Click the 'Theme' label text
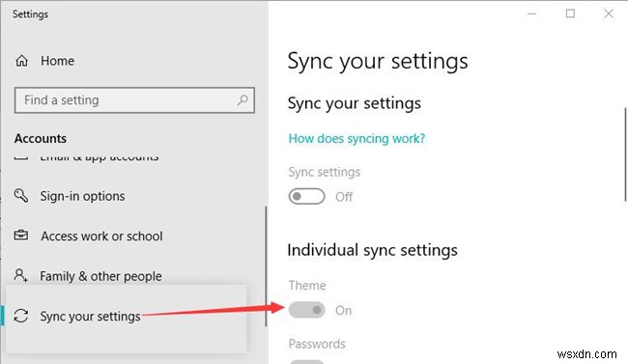 (x=307, y=286)
